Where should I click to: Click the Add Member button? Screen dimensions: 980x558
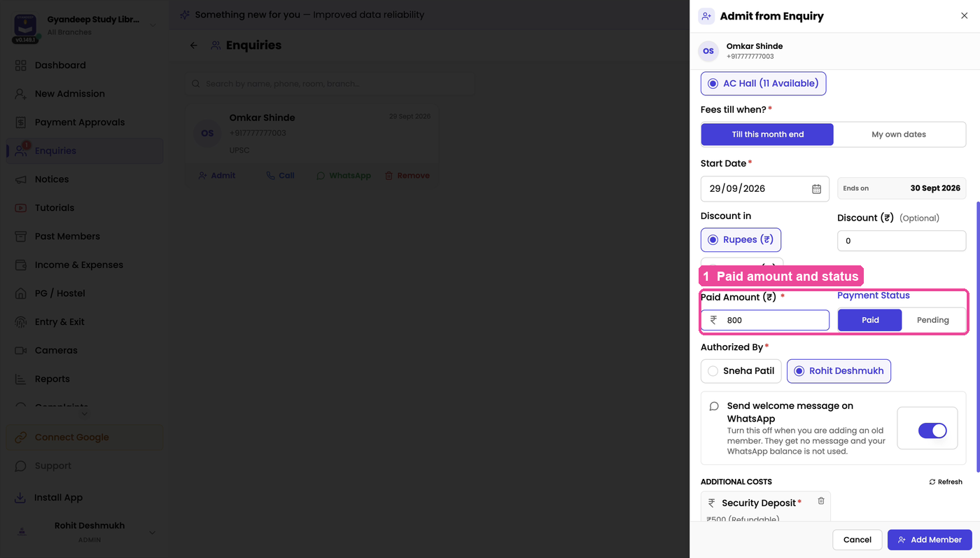click(x=930, y=540)
